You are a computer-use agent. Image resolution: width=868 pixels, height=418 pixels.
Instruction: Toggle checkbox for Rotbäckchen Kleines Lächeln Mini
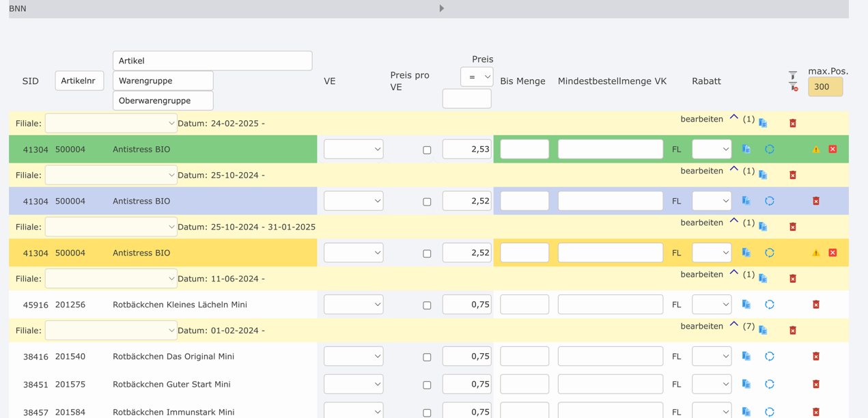tap(427, 305)
